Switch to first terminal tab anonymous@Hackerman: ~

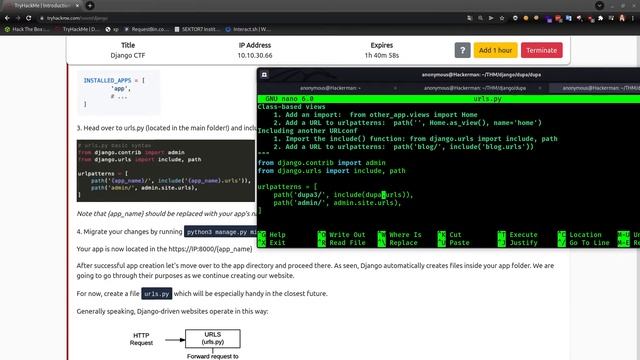(330, 88)
